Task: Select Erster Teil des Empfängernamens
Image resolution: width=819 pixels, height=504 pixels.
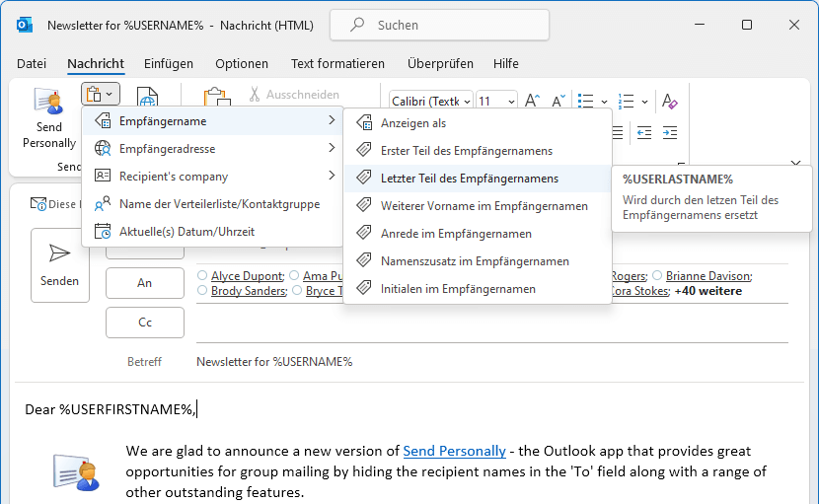Action: tap(478, 151)
